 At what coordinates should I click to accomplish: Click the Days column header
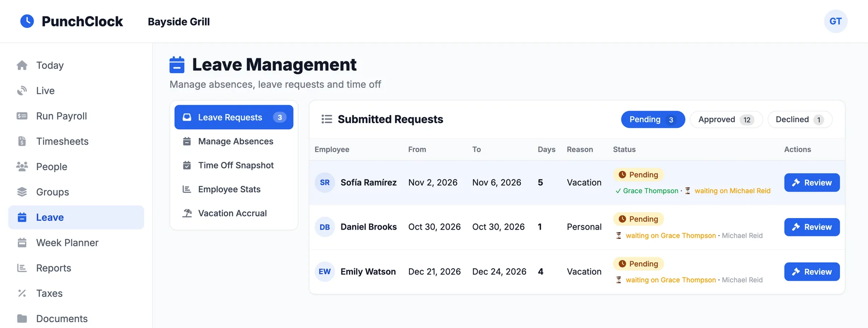coord(546,150)
